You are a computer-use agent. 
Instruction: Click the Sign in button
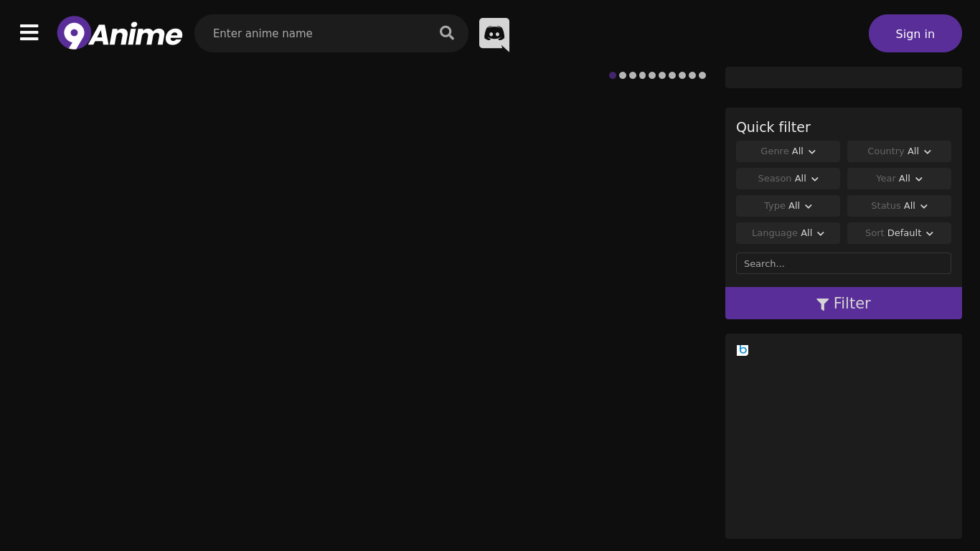915,33
